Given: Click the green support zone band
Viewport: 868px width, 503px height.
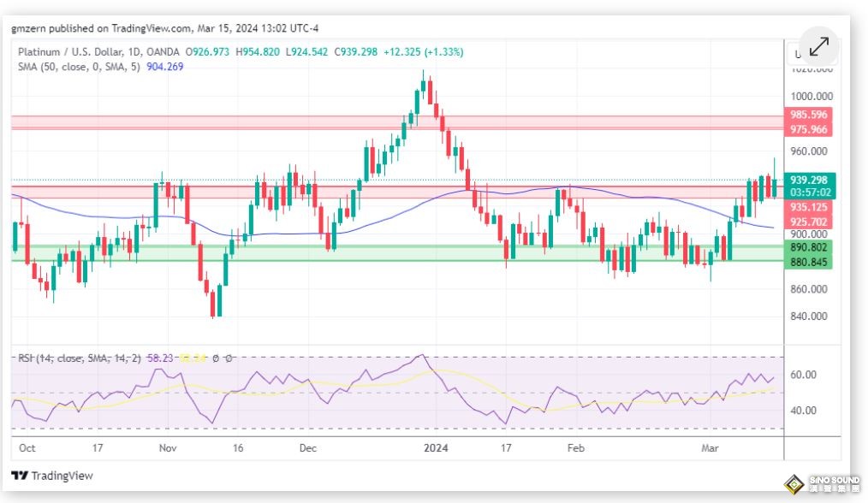Looking at the screenshot, I should 394,253.
